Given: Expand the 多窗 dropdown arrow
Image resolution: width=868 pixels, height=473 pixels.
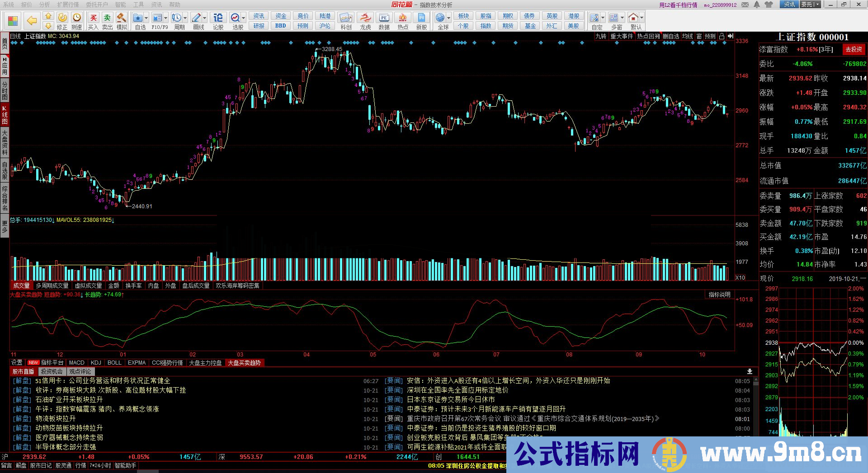Looking at the screenshot, I should (x=623, y=18).
